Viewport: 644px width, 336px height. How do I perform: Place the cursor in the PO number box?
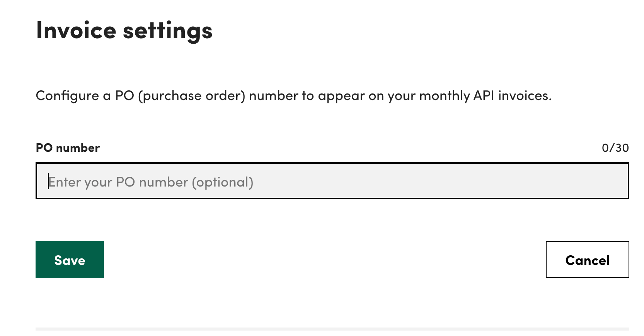[332, 181]
